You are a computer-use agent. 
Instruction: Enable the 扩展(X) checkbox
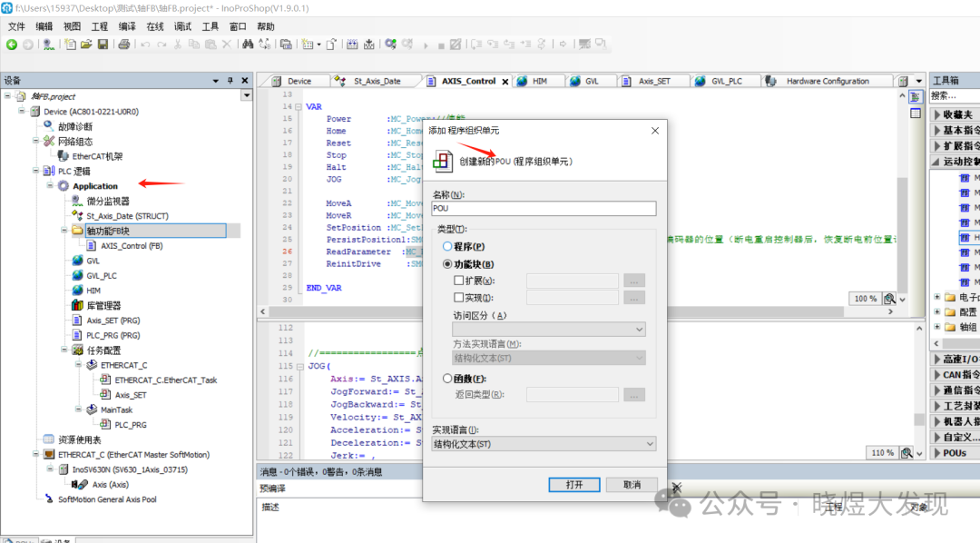[x=459, y=281]
